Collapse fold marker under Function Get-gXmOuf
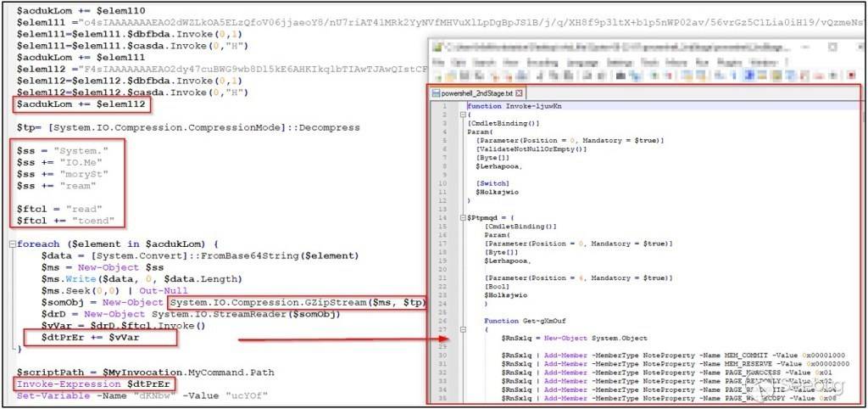Screen dimensions: 868x409 (462, 329)
